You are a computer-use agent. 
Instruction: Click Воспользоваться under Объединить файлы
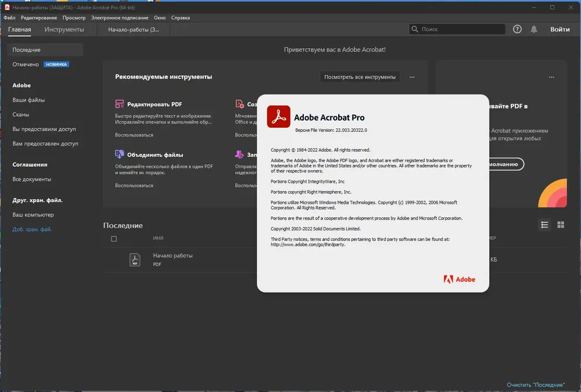pos(134,185)
